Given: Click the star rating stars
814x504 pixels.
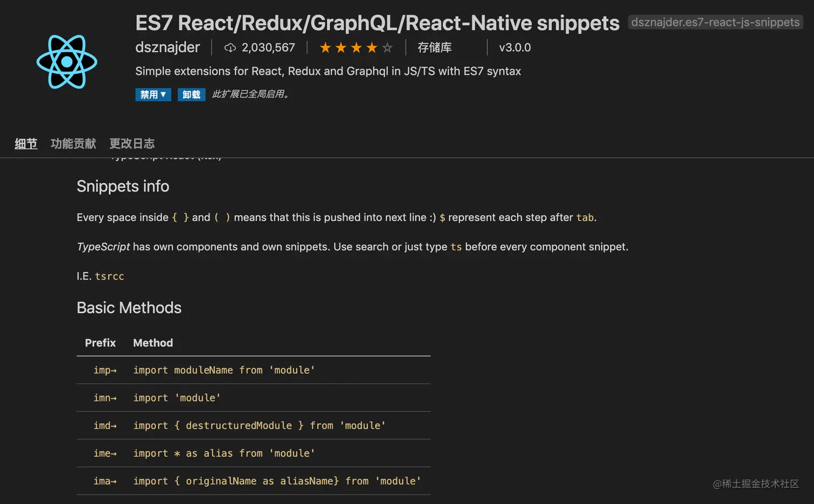Looking at the screenshot, I should coord(356,48).
